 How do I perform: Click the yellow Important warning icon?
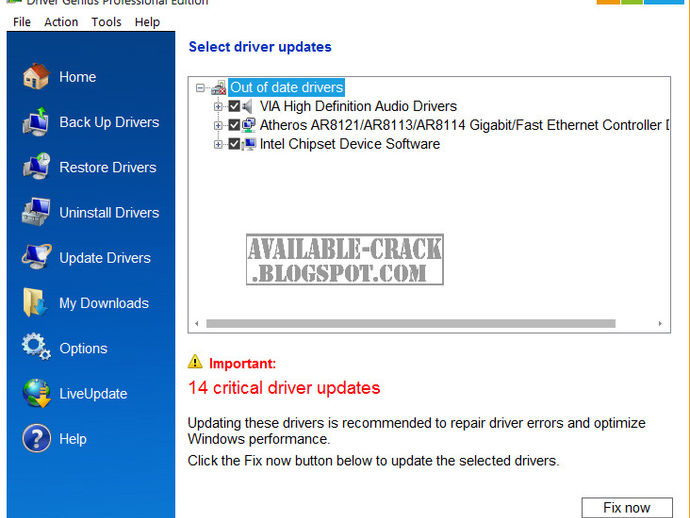pos(195,362)
